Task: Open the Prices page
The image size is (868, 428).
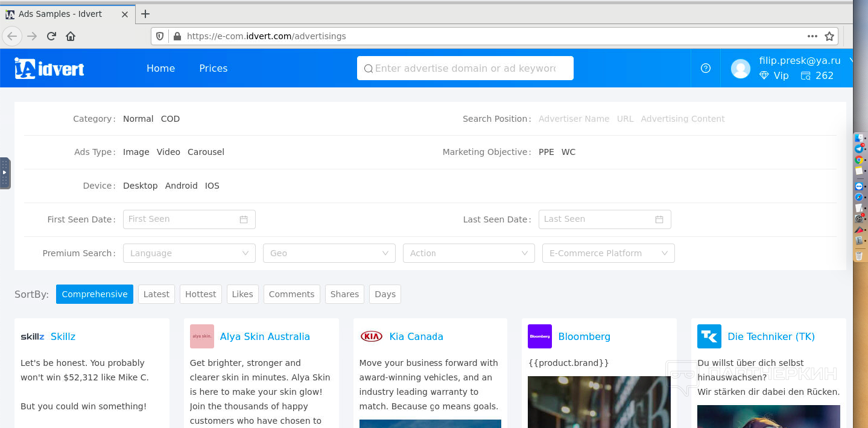Action: pyautogui.click(x=214, y=68)
